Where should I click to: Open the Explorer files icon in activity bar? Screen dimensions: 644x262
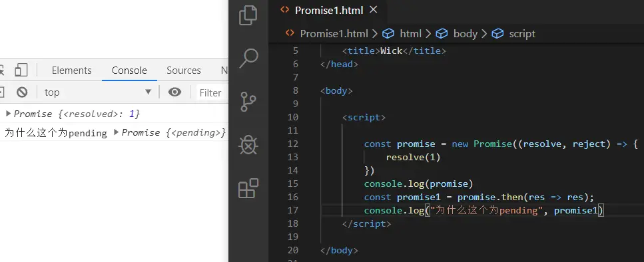click(248, 15)
